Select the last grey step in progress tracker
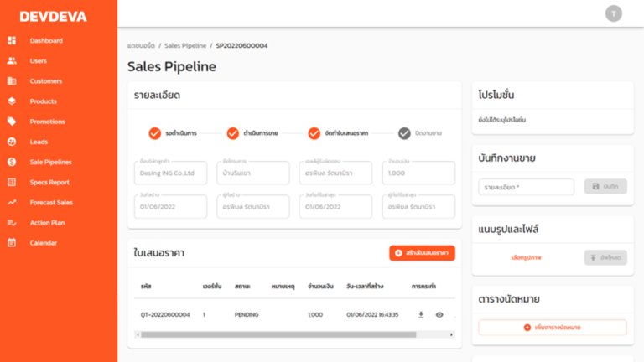644x362 pixels. point(405,133)
